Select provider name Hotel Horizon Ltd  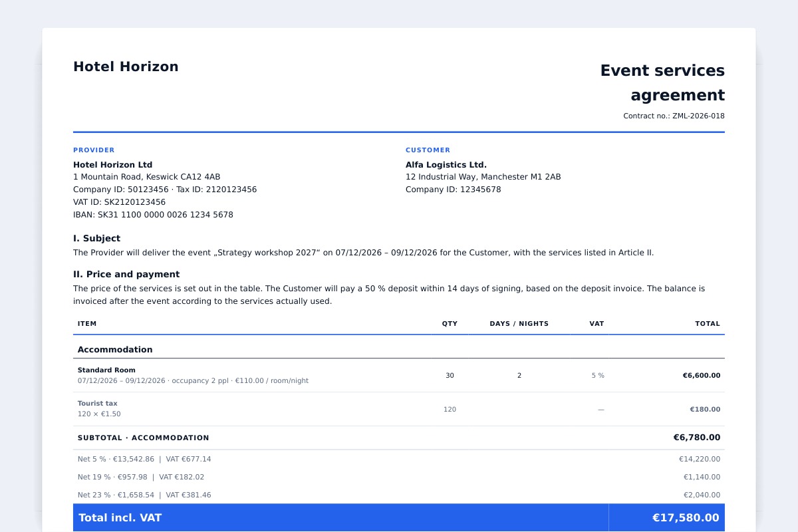pos(112,165)
